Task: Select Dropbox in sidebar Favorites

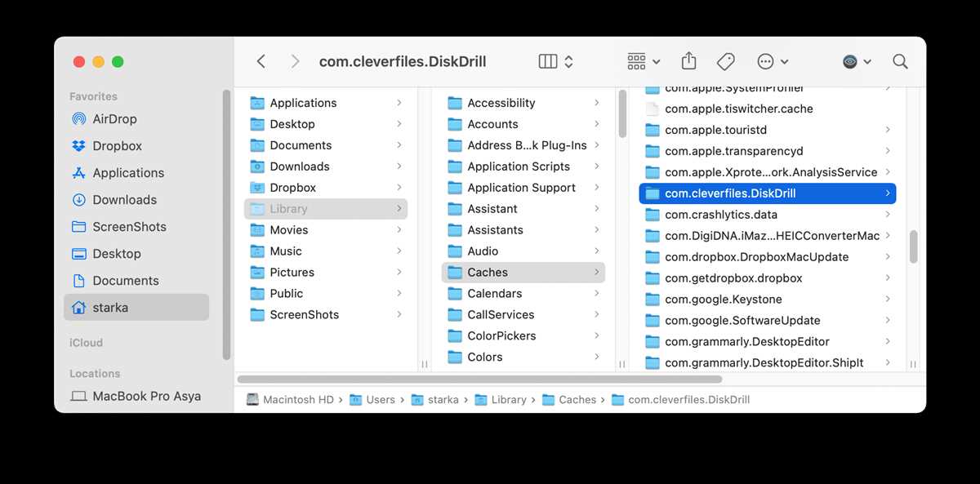Action: pyautogui.click(x=117, y=146)
